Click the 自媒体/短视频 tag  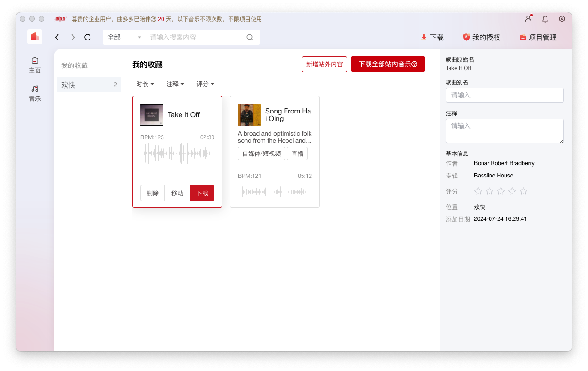(x=261, y=153)
